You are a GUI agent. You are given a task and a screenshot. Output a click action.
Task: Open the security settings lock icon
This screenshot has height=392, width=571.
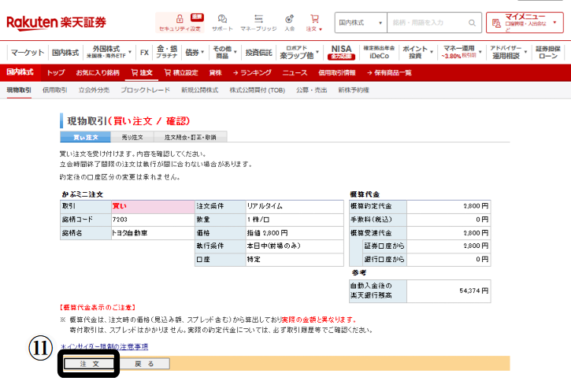(x=179, y=19)
